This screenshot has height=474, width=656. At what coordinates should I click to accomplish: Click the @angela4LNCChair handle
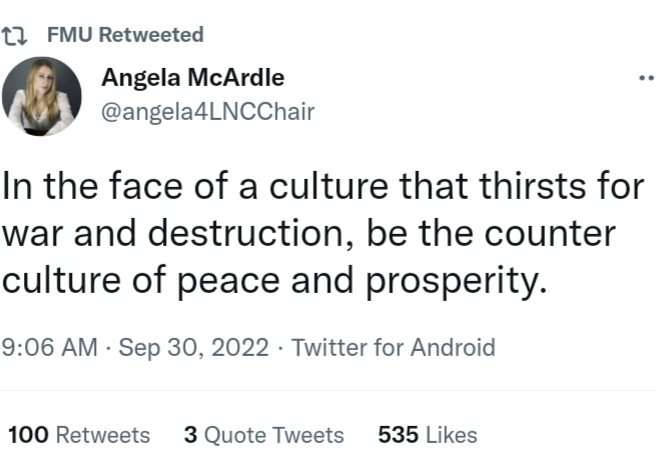(x=208, y=112)
